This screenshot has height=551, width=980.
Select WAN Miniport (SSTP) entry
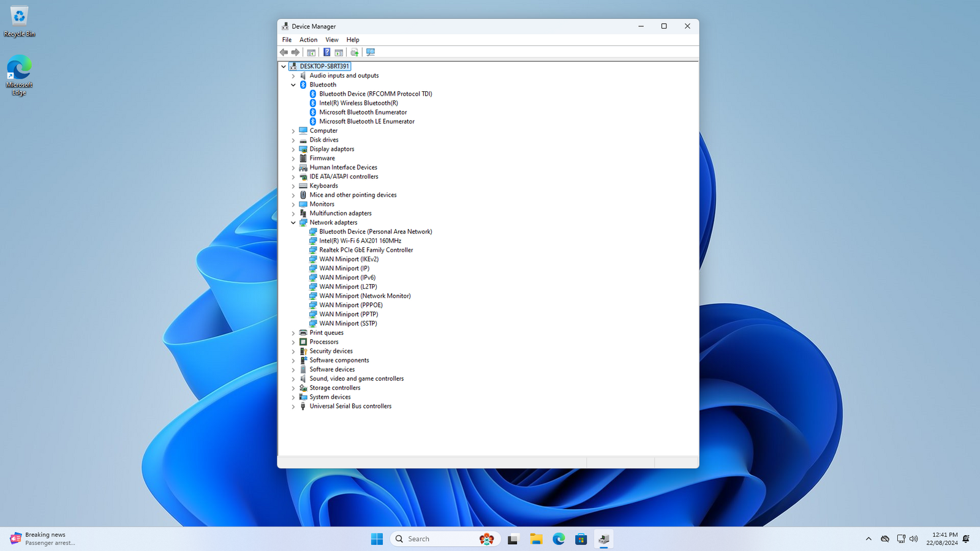348,323
